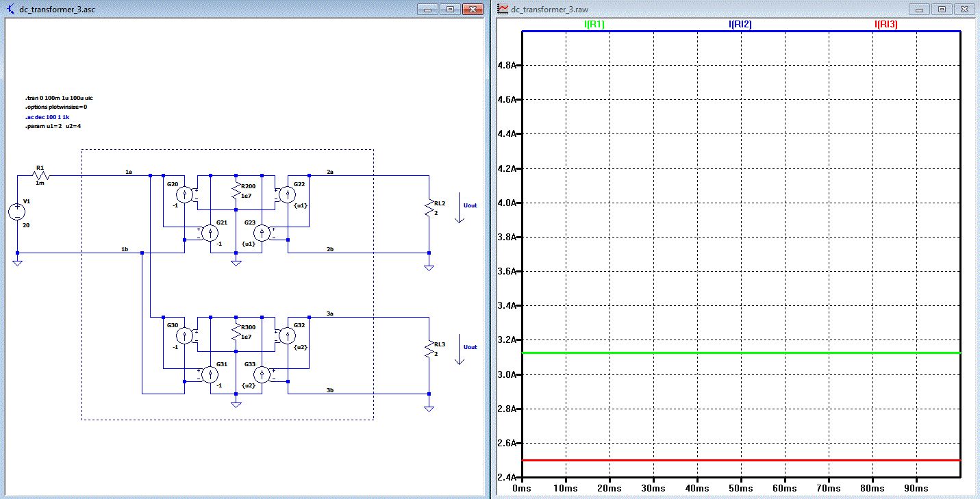Click the I(Rl2) blue trace label
Image resolution: width=980 pixels, height=499 pixels.
point(740,25)
